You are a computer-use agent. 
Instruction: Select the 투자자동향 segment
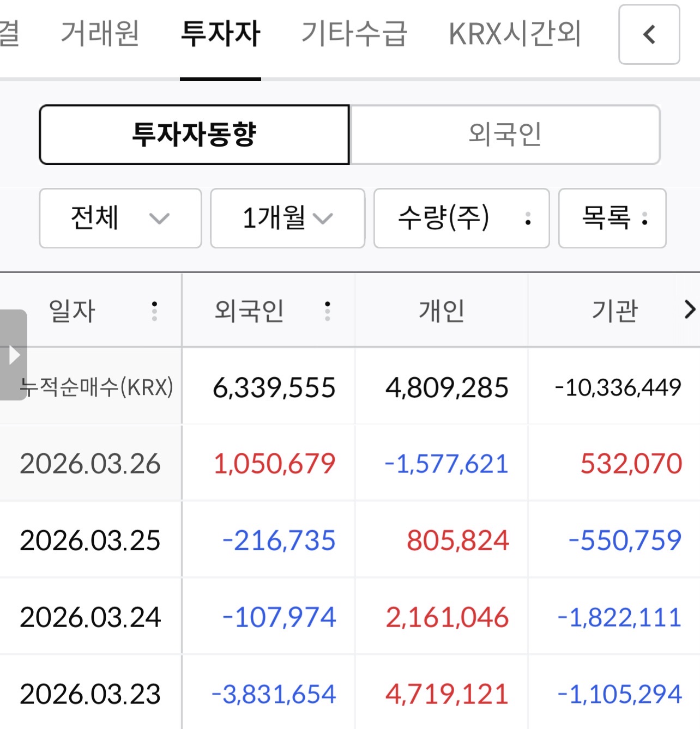[x=194, y=135]
